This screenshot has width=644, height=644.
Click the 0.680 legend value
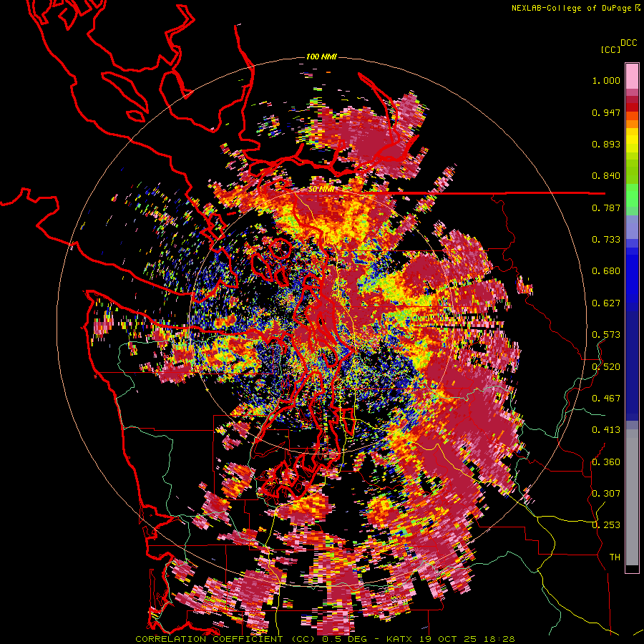coord(606,271)
